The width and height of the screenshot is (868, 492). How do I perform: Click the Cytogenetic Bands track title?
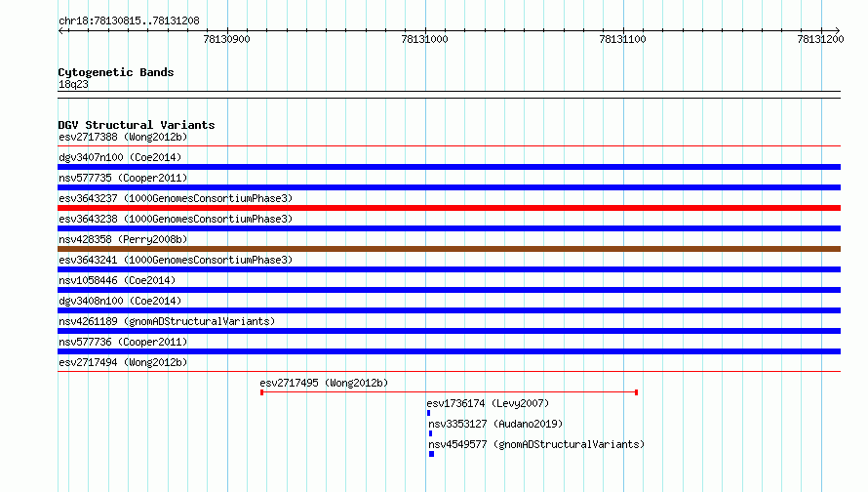(116, 72)
